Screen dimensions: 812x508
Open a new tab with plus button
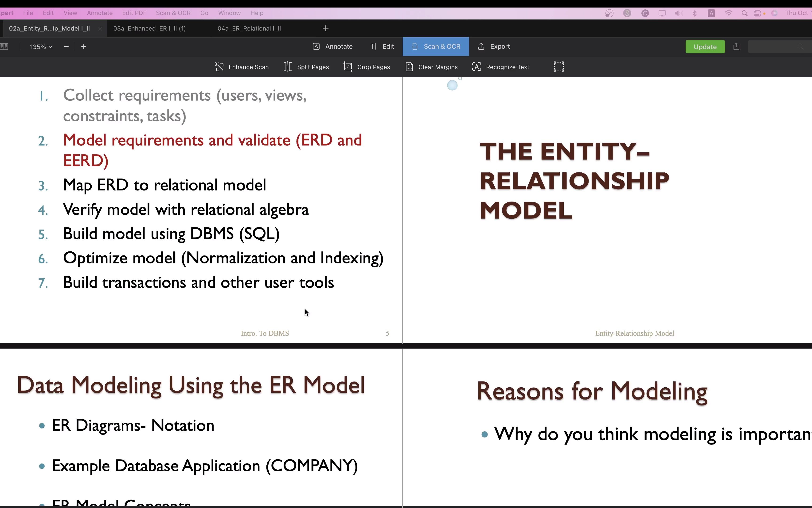tap(325, 28)
